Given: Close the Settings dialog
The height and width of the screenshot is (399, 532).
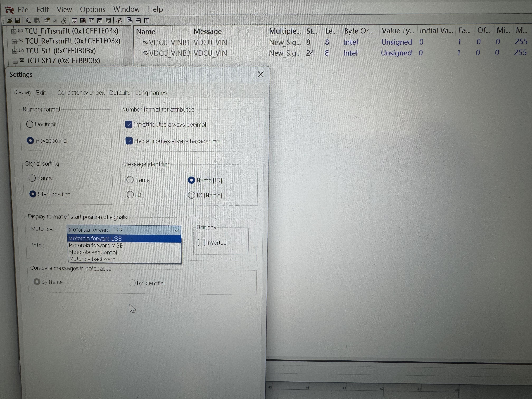Looking at the screenshot, I should [260, 74].
